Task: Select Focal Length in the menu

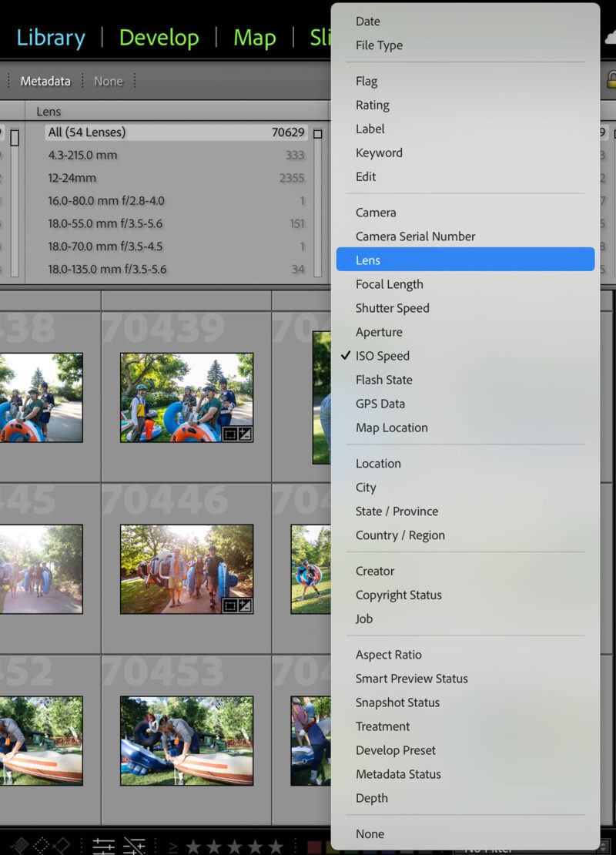Action: [389, 284]
